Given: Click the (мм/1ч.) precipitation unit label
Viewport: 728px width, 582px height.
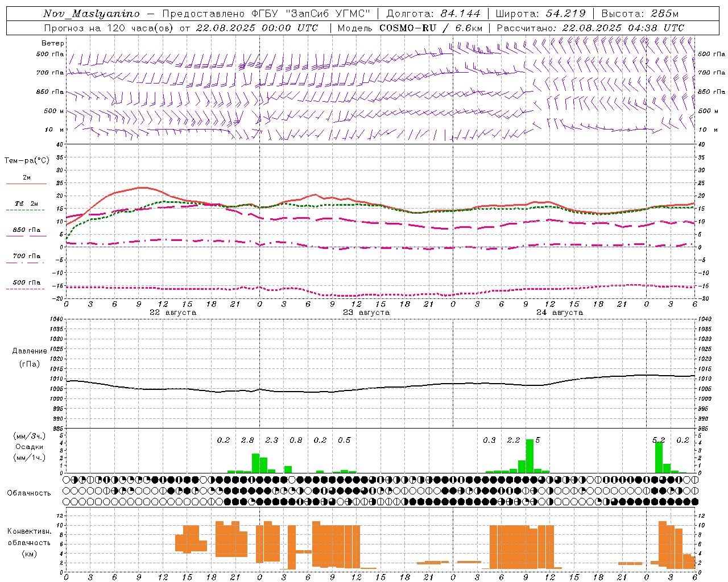Looking at the screenshot, I should [30, 458].
